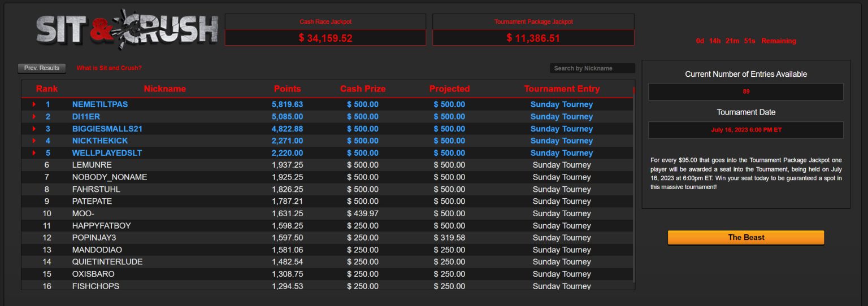The image size is (868, 306).
Task: Click the Nickname column header
Action: point(164,89)
